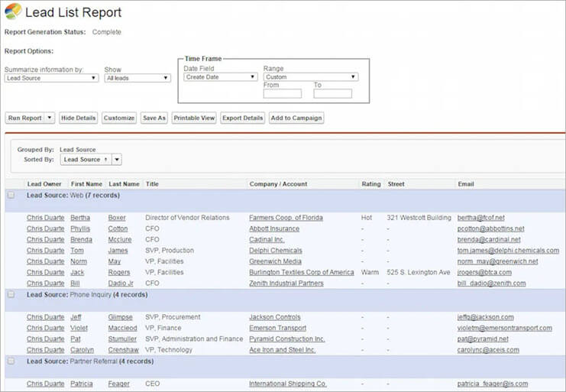Image resolution: width=566 pixels, height=392 pixels.
Task: Open lead last name James
Action: [118, 250]
